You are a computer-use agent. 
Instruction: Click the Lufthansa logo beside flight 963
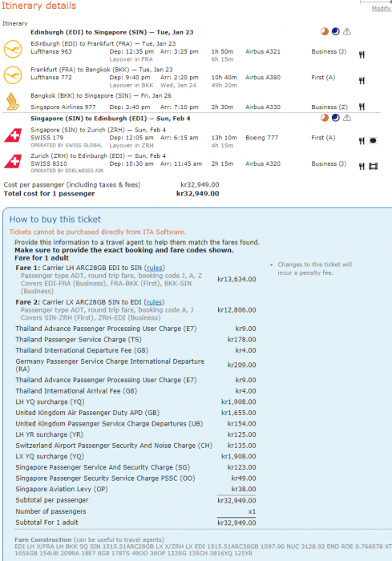tap(13, 49)
